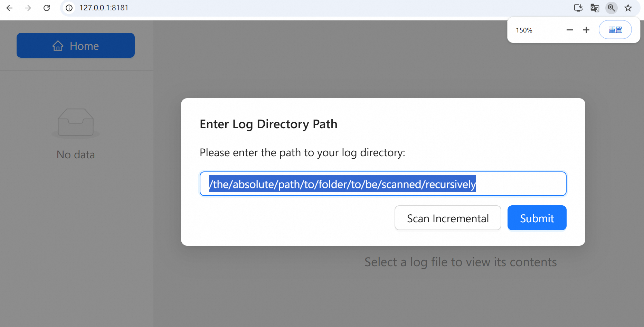Click the browser back arrow

pos(10,8)
